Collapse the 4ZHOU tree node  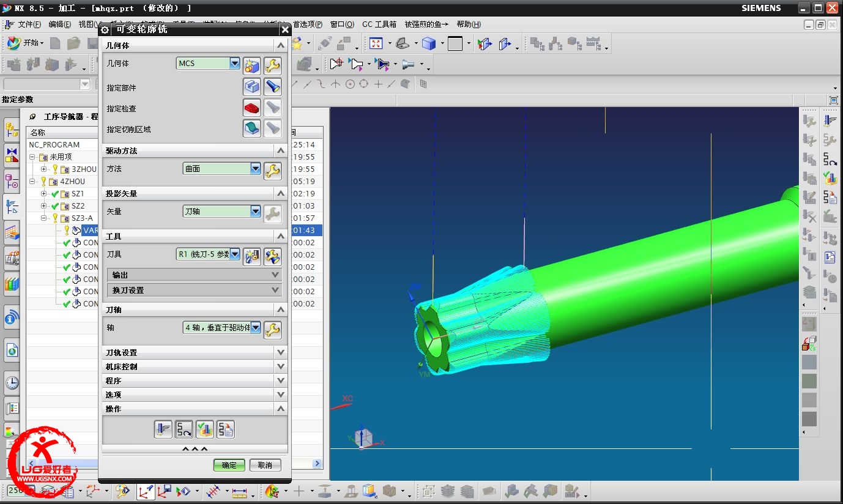[x=32, y=181]
